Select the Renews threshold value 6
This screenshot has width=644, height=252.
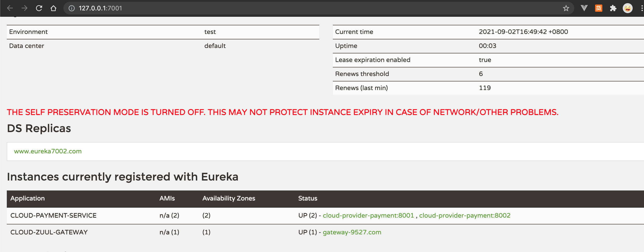(481, 74)
